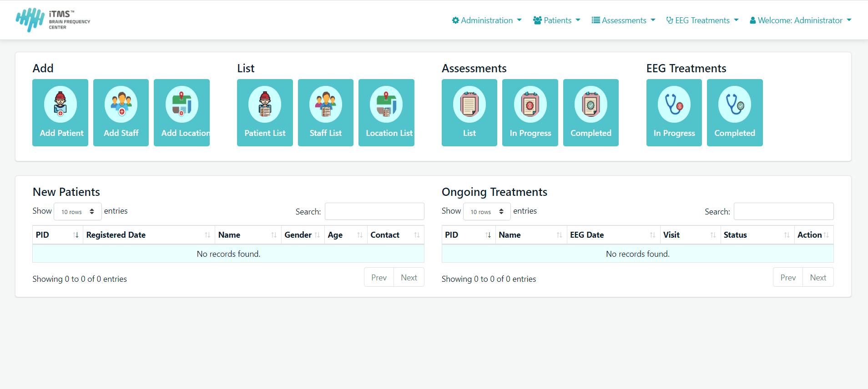Image resolution: width=868 pixels, height=389 pixels.
Task: Expand the Assessments navbar menu
Action: click(x=624, y=20)
